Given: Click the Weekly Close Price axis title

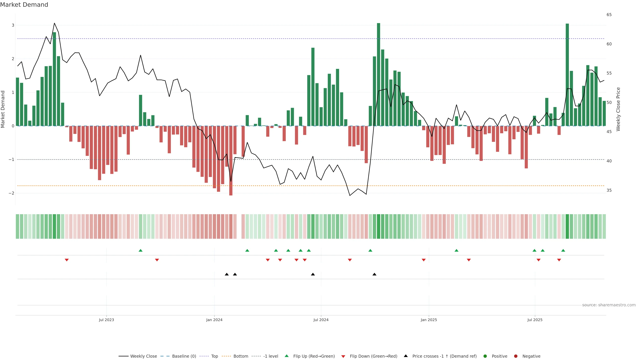Looking at the screenshot, I should tap(618, 109).
